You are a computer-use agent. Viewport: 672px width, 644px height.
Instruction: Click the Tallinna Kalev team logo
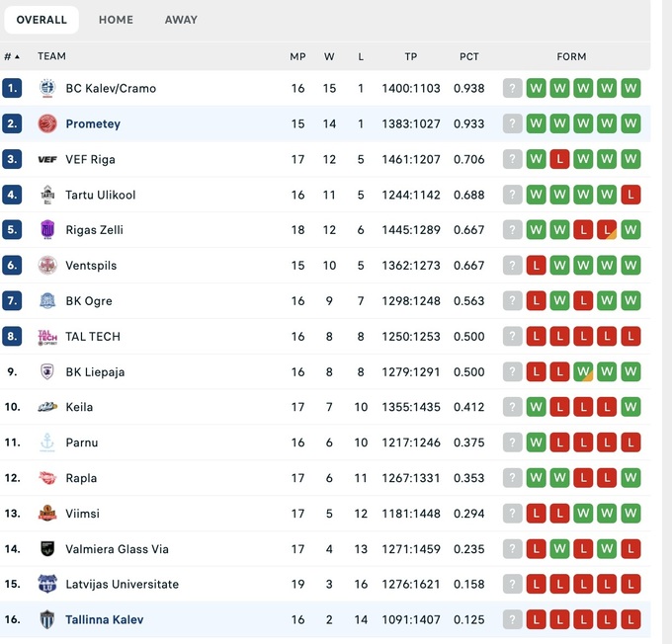coord(47,620)
